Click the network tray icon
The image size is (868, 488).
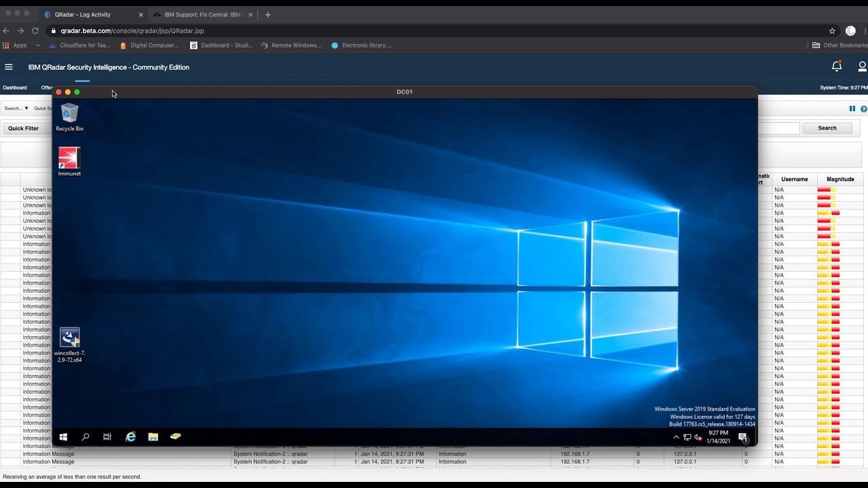pyautogui.click(x=687, y=437)
